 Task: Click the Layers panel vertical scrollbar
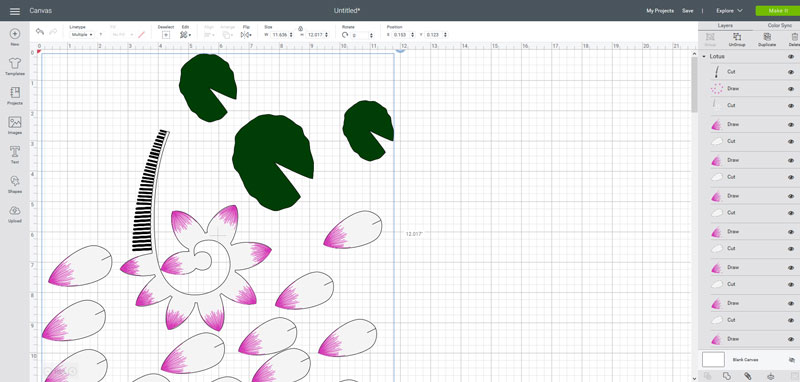tap(694, 84)
